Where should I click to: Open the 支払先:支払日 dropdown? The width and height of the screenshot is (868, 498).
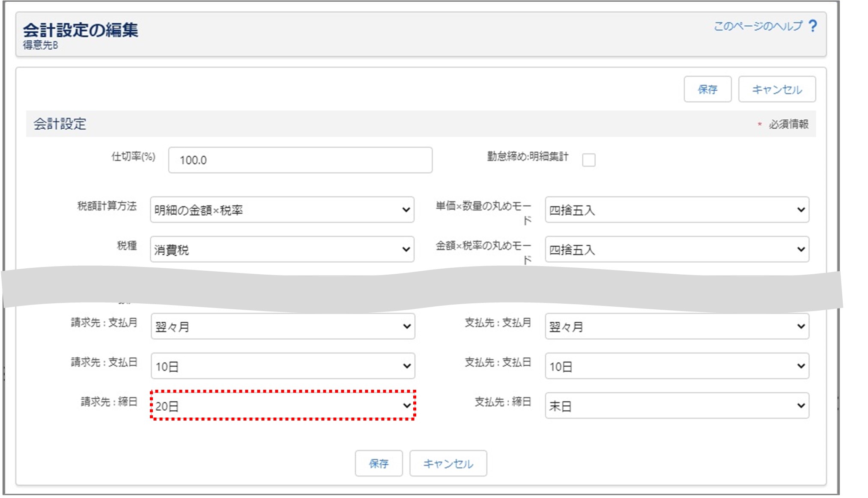point(677,366)
